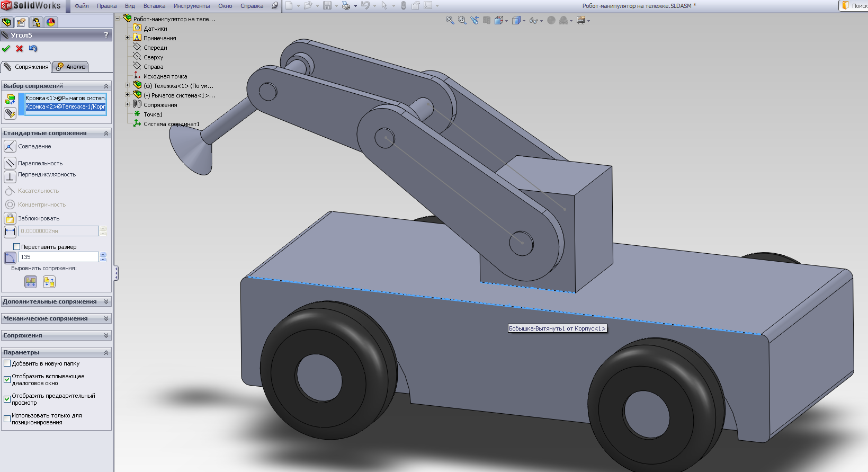
Task: Click the undo arrow in Угол5 panel
Action: coord(33,49)
